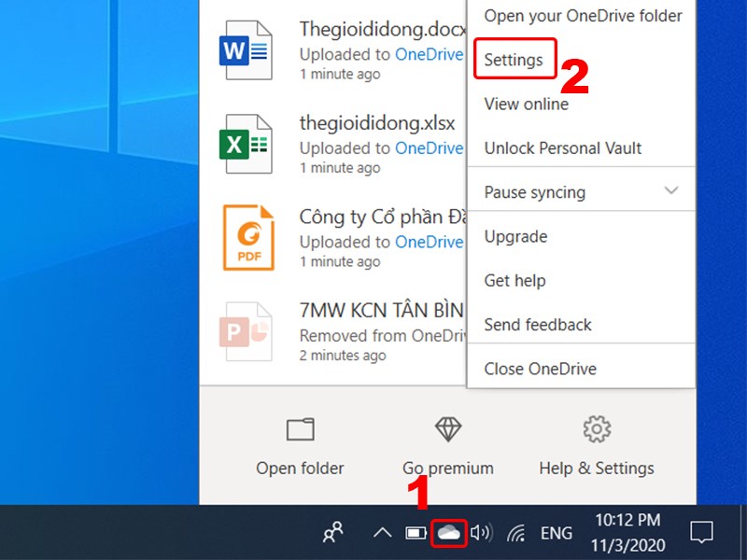This screenshot has width=747, height=560.
Task: Click the 7MW KCN TÂN BÌN file name
Action: [382, 310]
